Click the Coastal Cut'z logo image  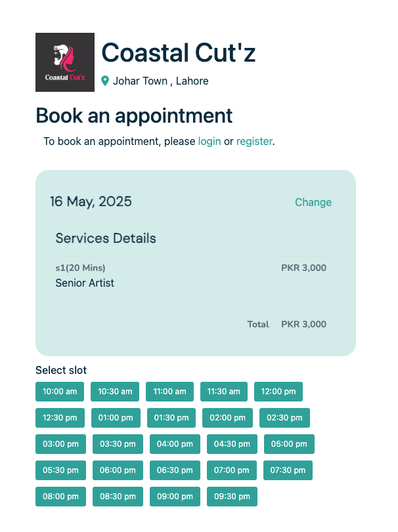[x=65, y=62]
